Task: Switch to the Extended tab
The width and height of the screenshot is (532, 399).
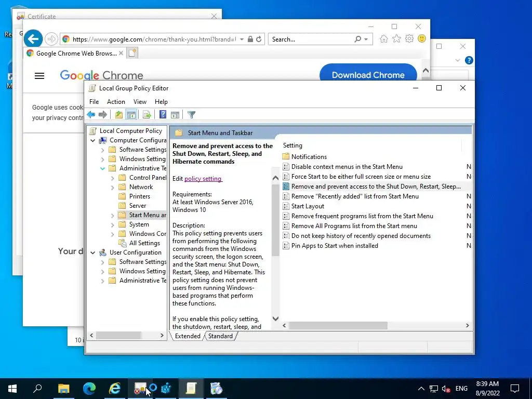Action: click(x=188, y=336)
